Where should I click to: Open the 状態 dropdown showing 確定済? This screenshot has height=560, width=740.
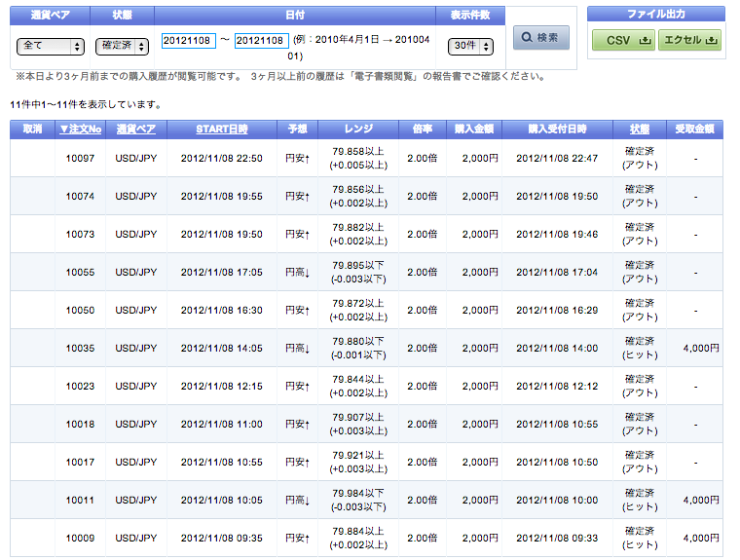[x=122, y=47]
